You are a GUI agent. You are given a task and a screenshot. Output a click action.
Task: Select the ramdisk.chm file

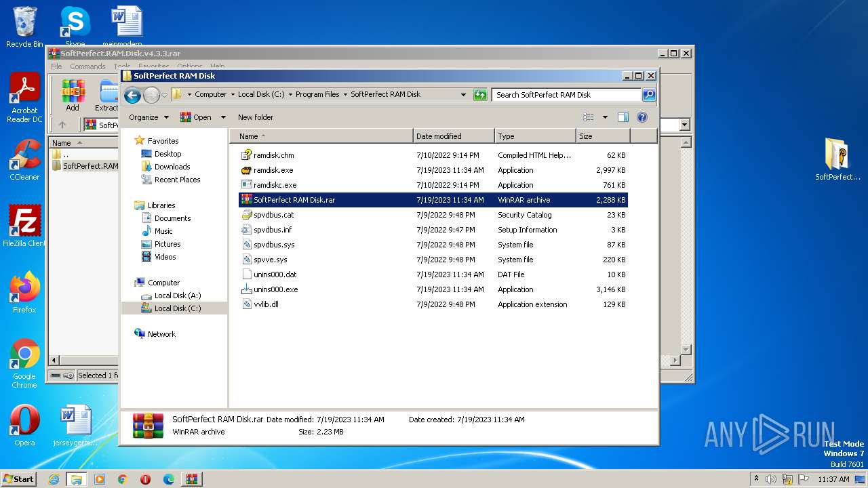(433, 155)
